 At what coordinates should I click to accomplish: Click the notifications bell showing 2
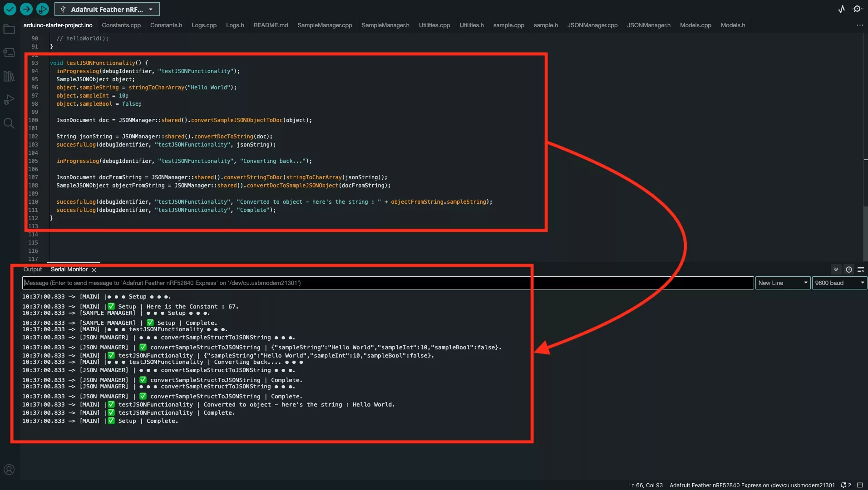(x=846, y=485)
